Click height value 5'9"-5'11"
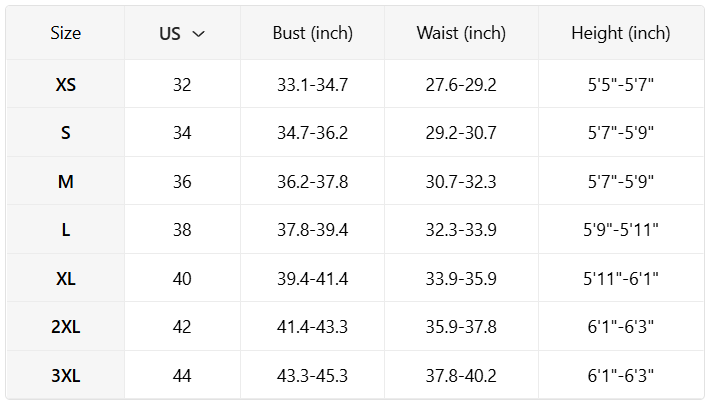 [x=621, y=230]
